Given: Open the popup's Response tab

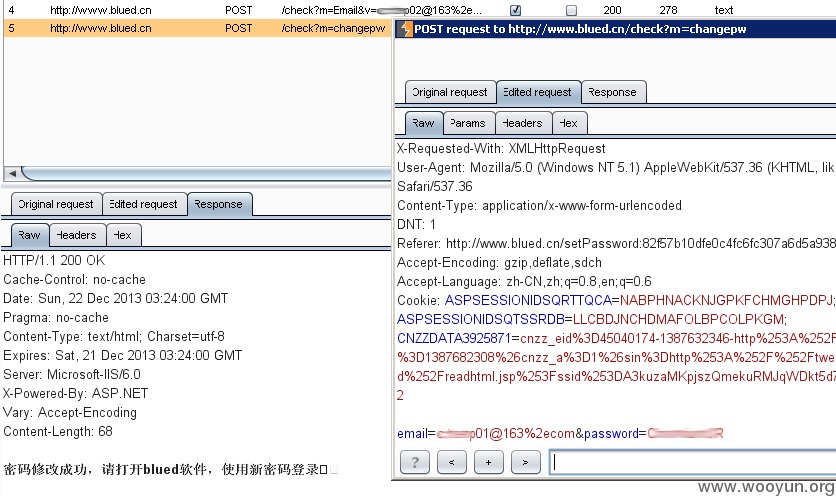Looking at the screenshot, I should pos(613,92).
